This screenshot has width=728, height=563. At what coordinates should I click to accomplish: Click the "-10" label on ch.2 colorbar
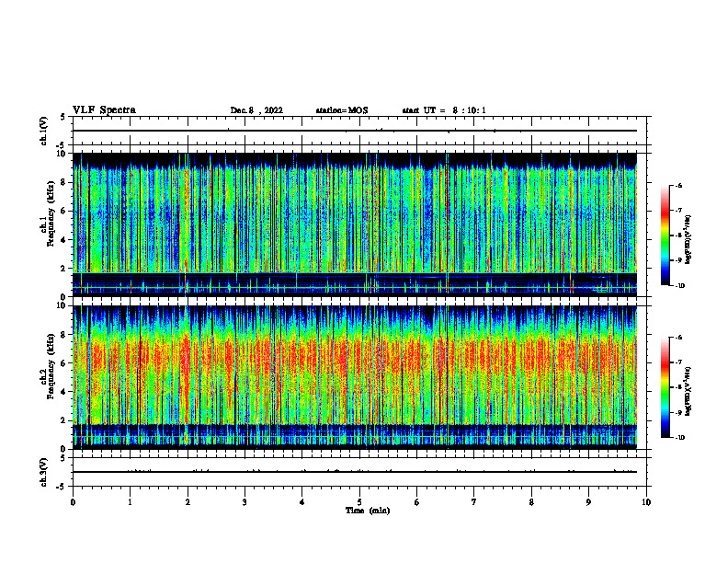(679, 438)
